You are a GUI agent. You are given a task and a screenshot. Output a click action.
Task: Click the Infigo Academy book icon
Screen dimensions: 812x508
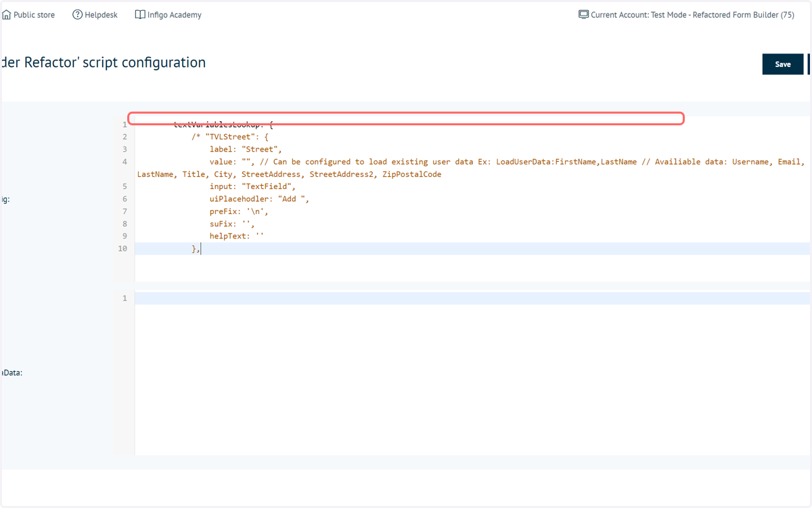point(140,15)
